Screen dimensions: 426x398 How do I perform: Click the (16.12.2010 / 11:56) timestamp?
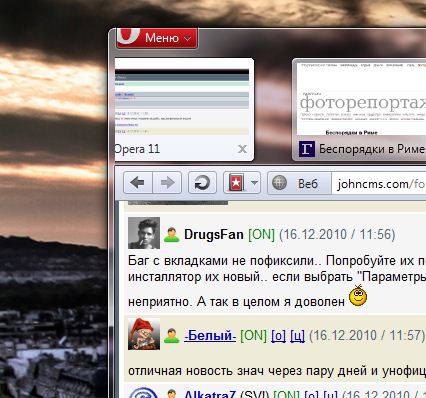tap(337, 235)
